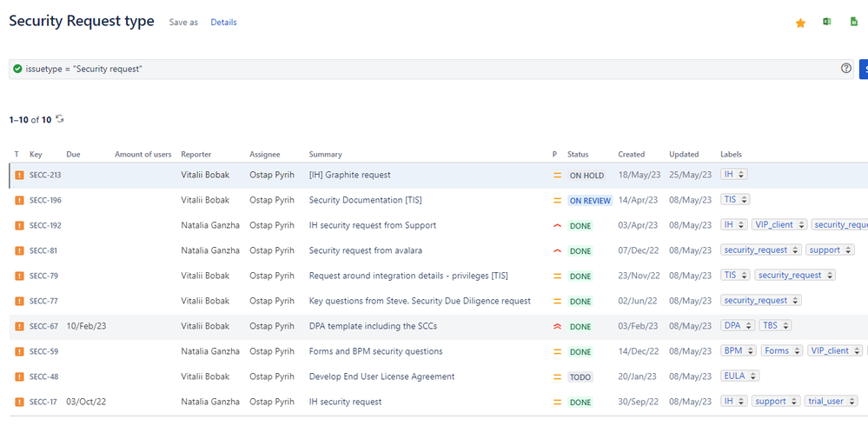Open the Security Documentation [TIS] summary

point(365,200)
